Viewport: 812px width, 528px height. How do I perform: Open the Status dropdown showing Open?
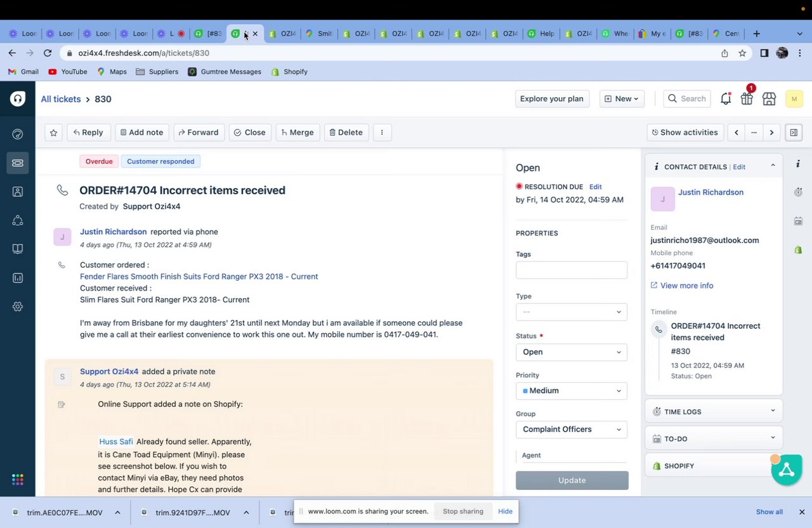click(x=572, y=352)
